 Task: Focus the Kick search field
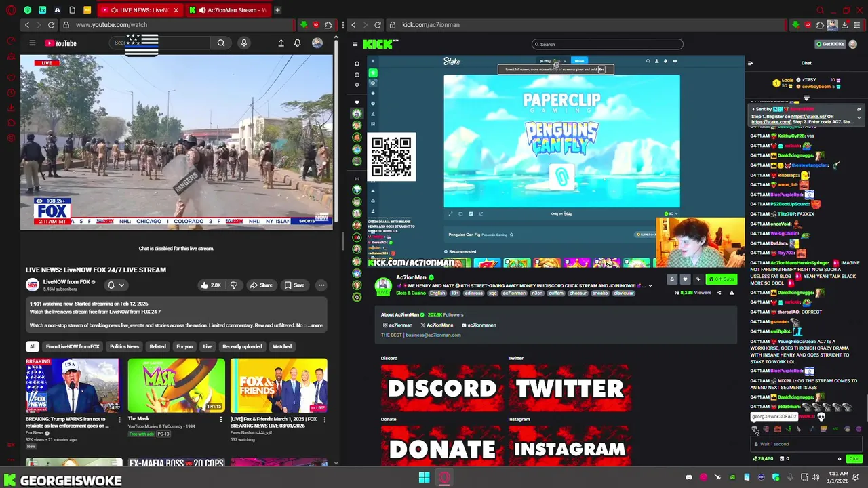click(607, 44)
